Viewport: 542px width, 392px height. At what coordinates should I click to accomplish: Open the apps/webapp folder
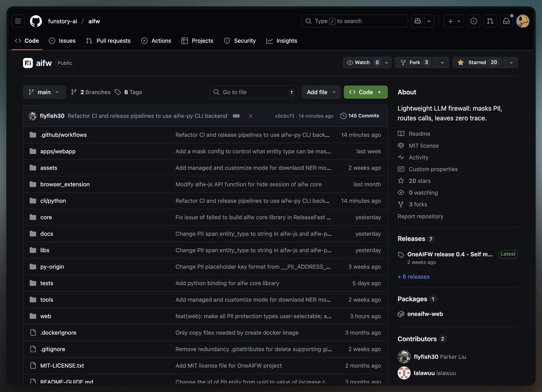(58, 151)
